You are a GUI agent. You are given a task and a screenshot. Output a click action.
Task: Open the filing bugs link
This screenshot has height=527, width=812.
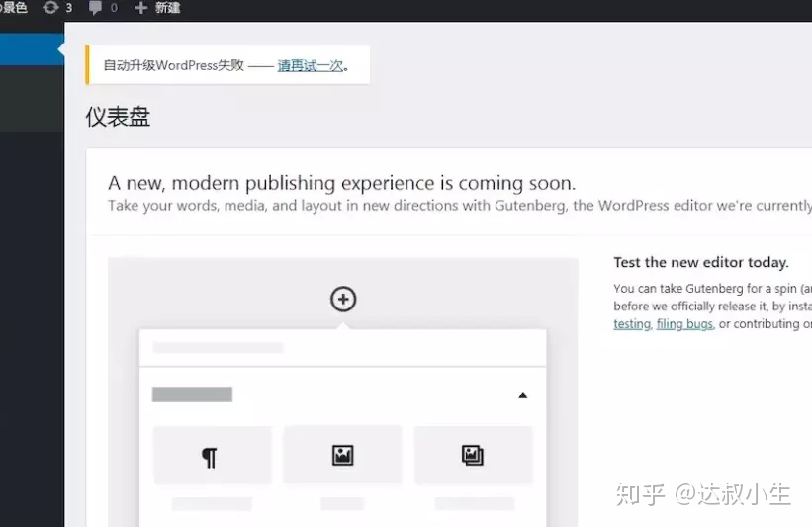[x=684, y=324]
